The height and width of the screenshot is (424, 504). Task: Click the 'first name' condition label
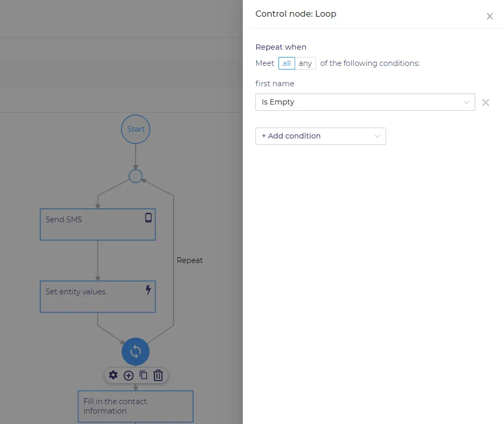pos(275,84)
